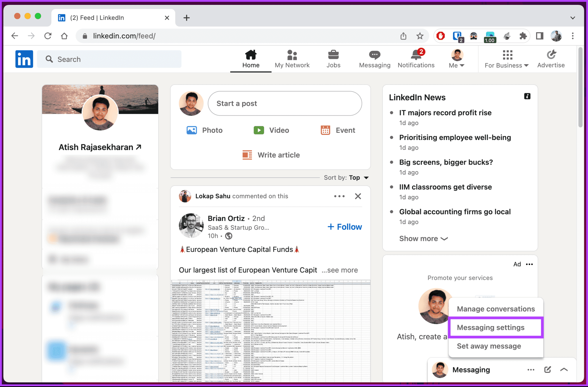Read IIM classrooms get diverse story
The width and height of the screenshot is (588, 387).
[445, 187]
